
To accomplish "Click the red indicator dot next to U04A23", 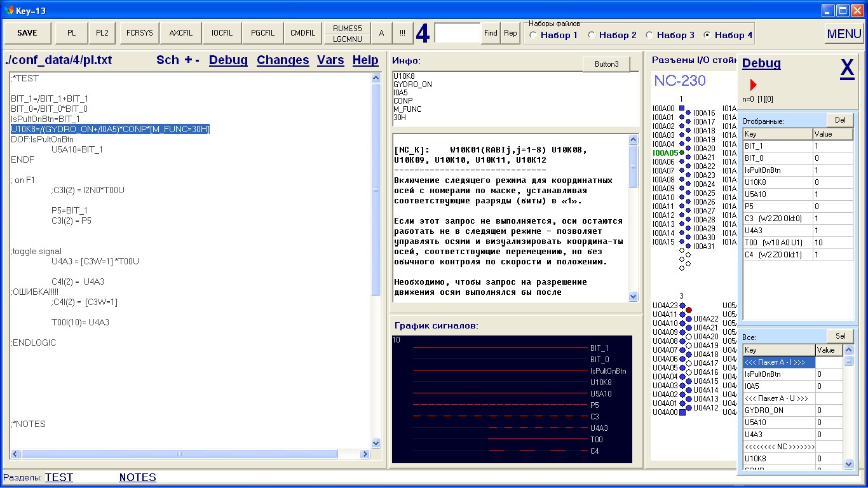I will tap(689, 310).
